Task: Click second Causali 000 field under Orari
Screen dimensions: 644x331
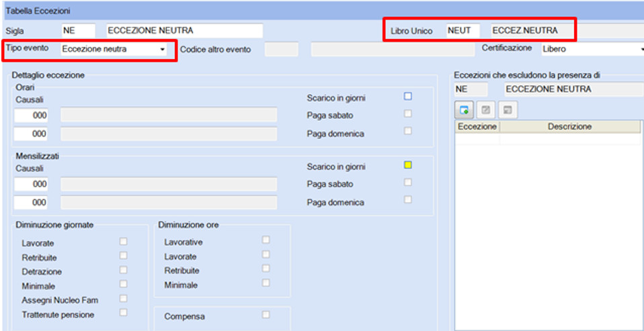Action: 31,134
